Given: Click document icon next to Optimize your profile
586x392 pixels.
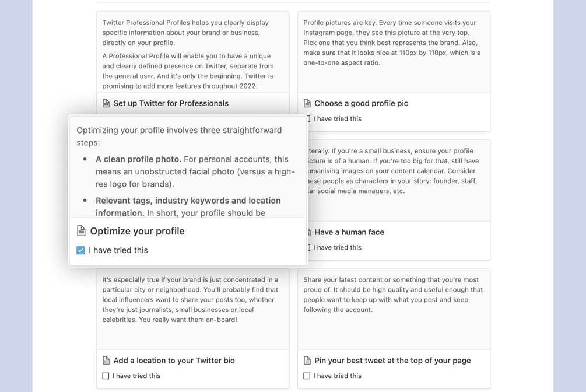Looking at the screenshot, I should coord(81,231).
